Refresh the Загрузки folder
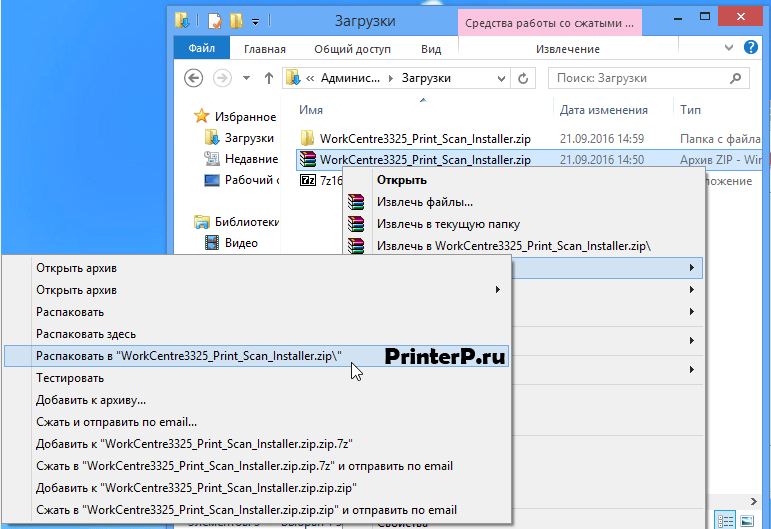771x529 pixels. (x=523, y=78)
